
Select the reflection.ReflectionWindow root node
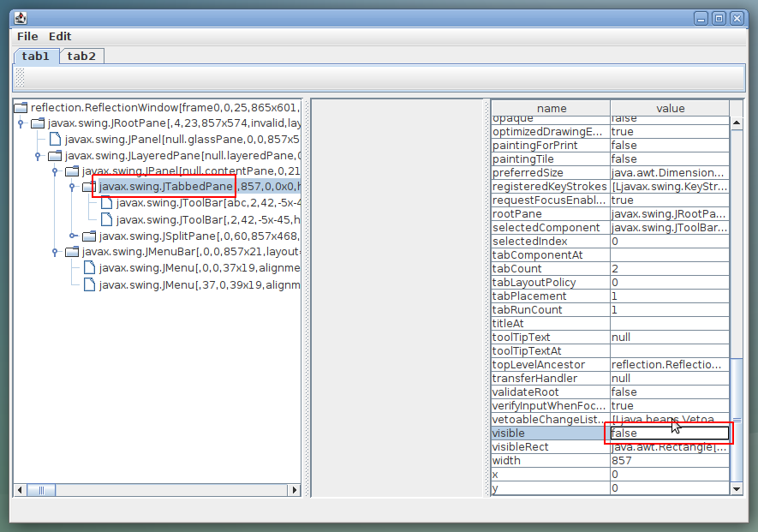pyautogui.click(x=164, y=107)
